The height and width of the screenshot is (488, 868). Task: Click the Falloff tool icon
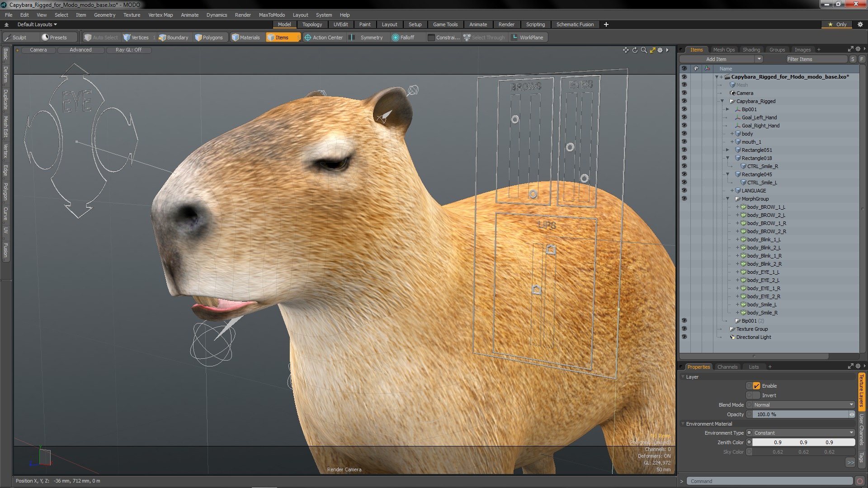[395, 38]
